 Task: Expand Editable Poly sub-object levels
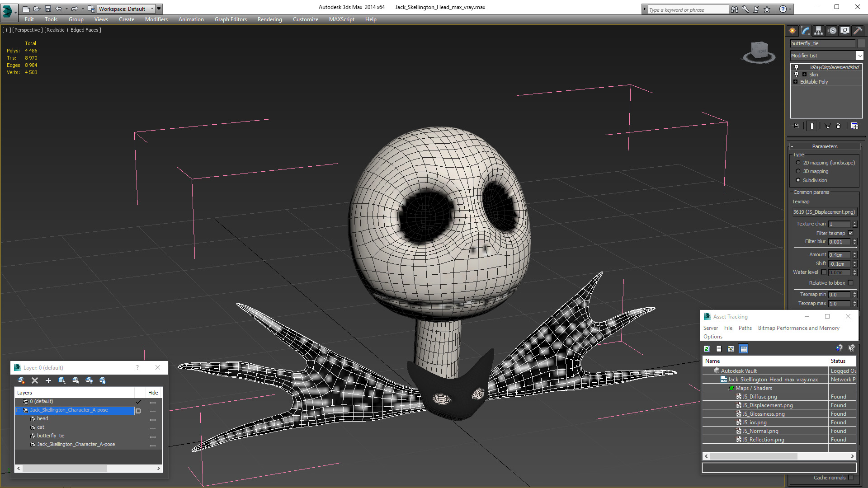coord(795,82)
